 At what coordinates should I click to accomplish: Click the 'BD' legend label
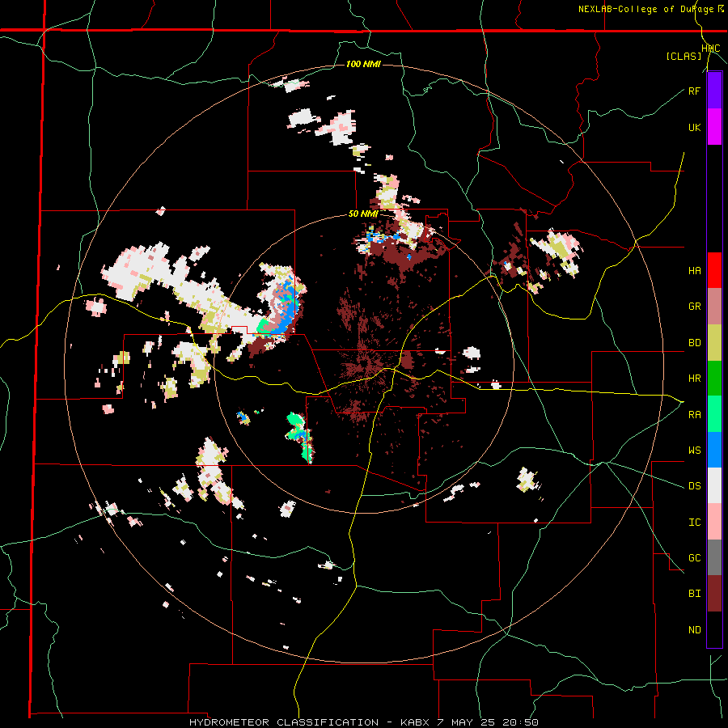pyautogui.click(x=694, y=343)
